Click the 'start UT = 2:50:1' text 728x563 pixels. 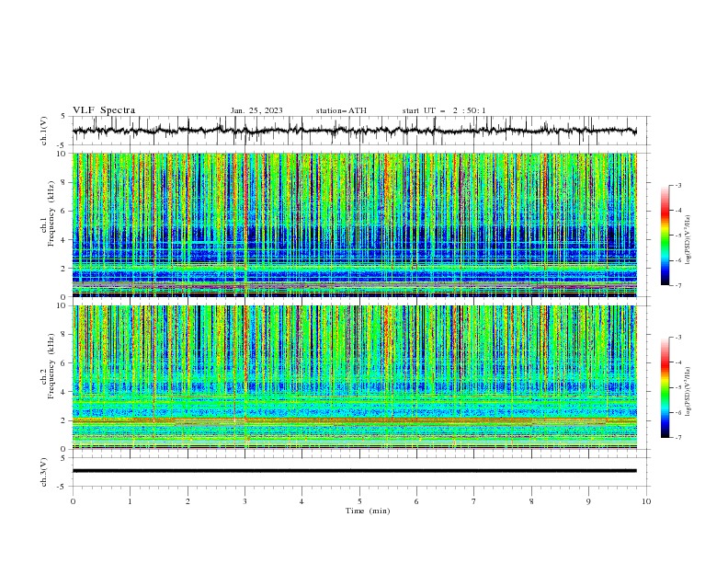pyautogui.click(x=444, y=110)
